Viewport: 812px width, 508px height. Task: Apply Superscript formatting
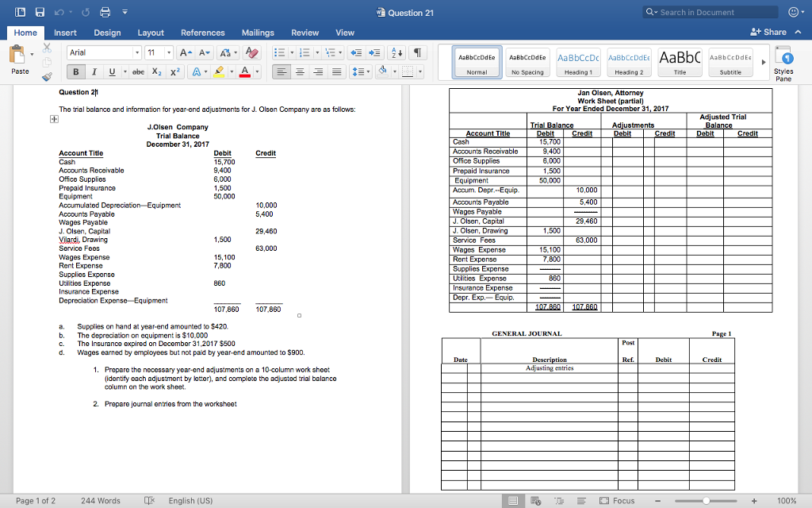point(174,71)
